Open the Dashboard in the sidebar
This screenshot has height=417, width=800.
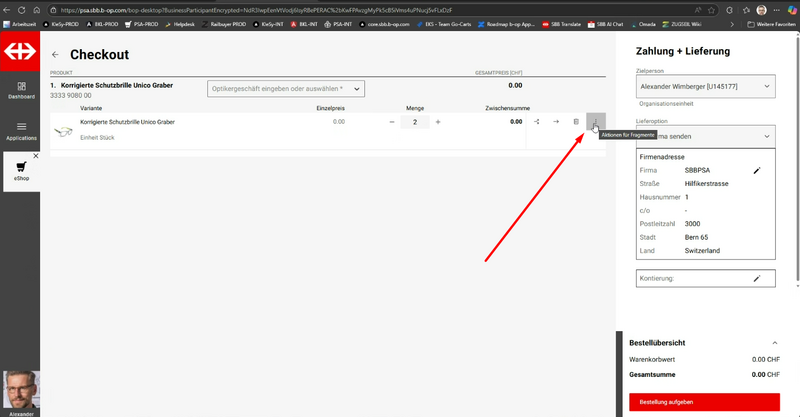pyautogui.click(x=21, y=88)
